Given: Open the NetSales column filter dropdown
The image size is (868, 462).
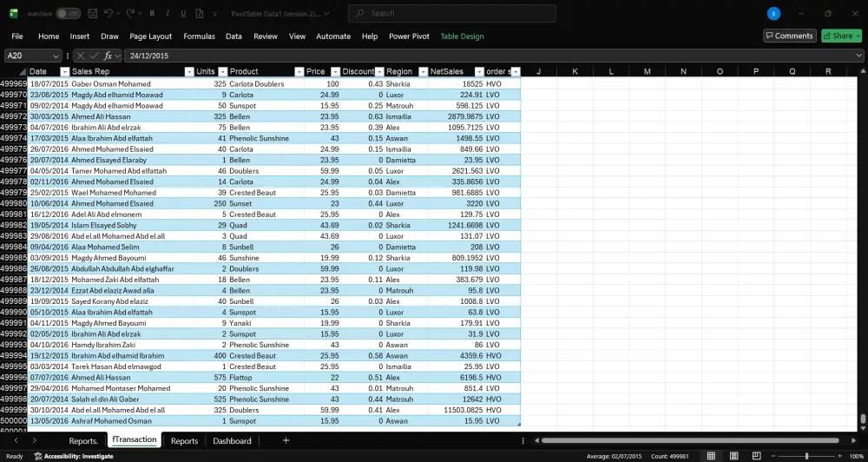Looking at the screenshot, I should coord(478,71).
